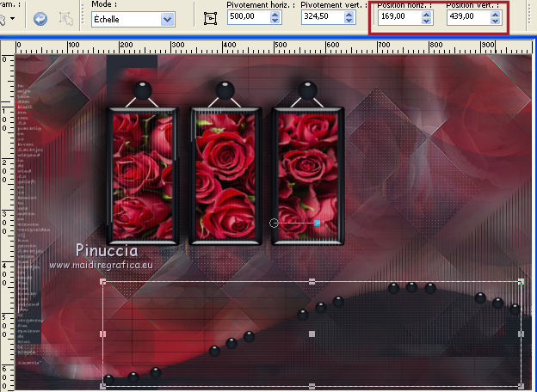Click the left-middle selection handle

102,334
